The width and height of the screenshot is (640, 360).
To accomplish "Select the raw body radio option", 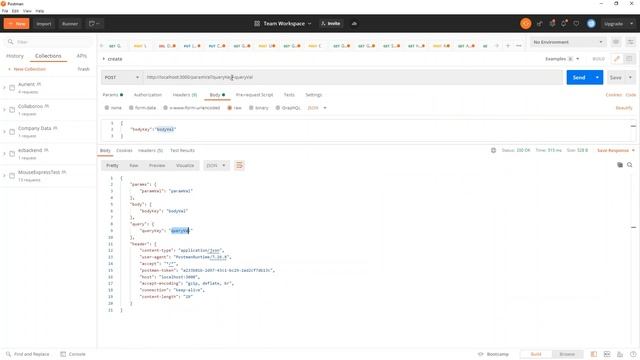I will coord(229,108).
